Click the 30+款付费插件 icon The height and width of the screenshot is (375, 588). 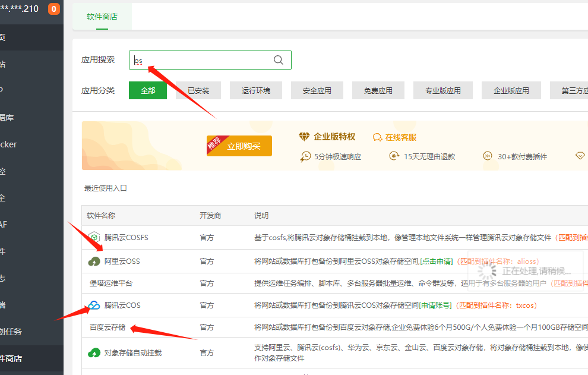(488, 156)
